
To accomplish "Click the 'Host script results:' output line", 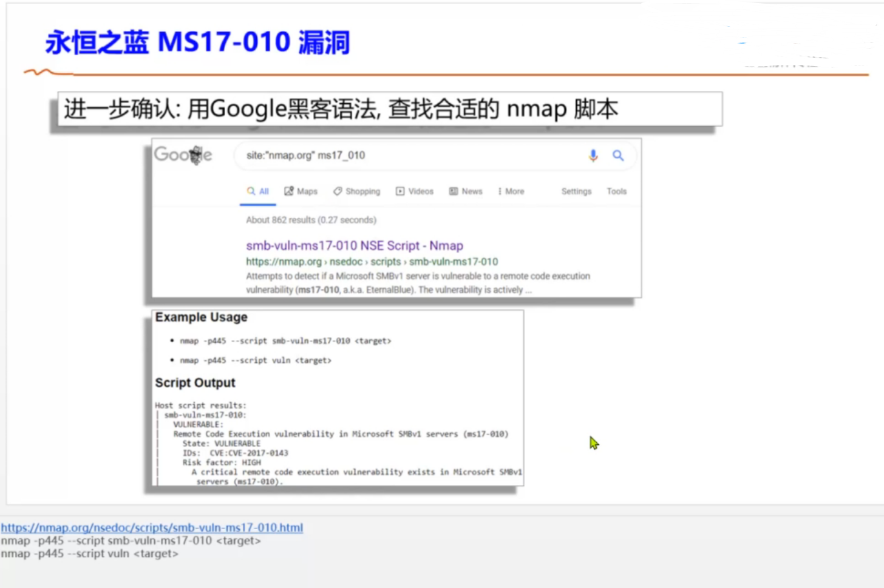I will [x=200, y=405].
